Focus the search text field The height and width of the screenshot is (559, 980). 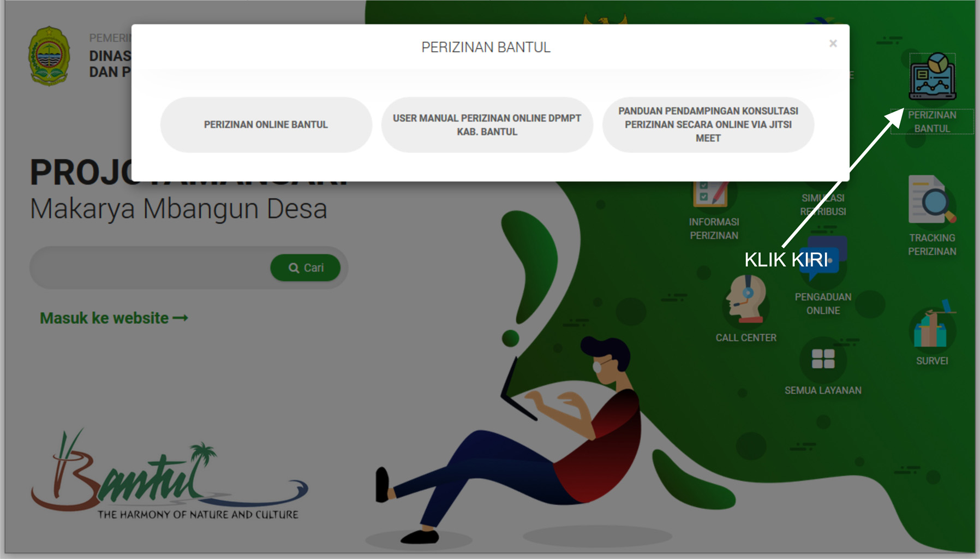(150, 267)
